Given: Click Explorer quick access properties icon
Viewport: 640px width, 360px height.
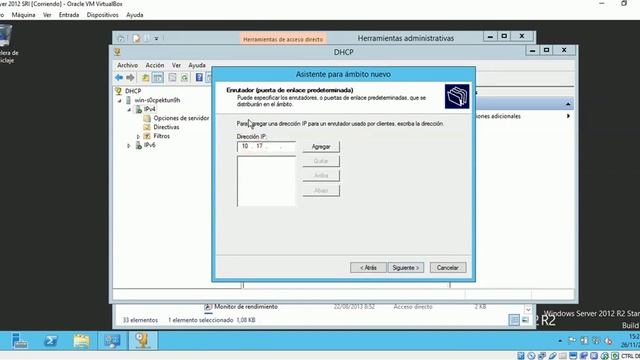Looking at the screenshot, I should pos(136,38).
